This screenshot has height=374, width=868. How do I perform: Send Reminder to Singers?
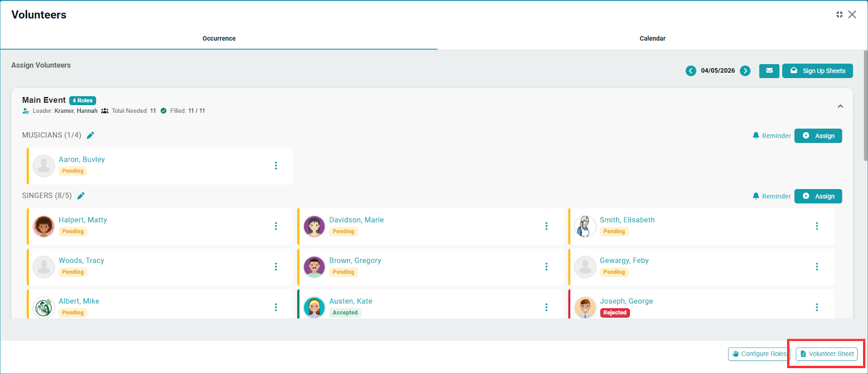(x=771, y=196)
